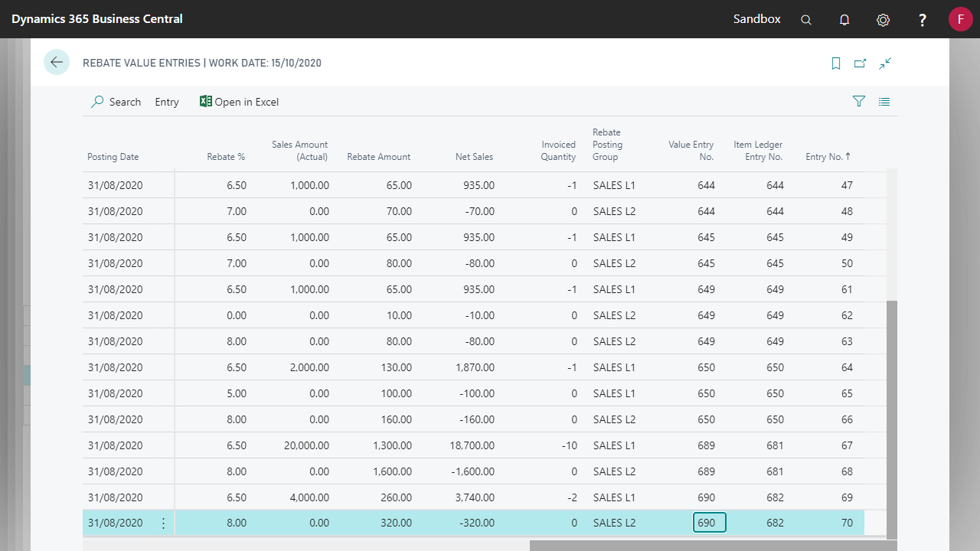Image resolution: width=980 pixels, height=551 pixels.
Task: Open the notifications bell
Action: coord(844,20)
